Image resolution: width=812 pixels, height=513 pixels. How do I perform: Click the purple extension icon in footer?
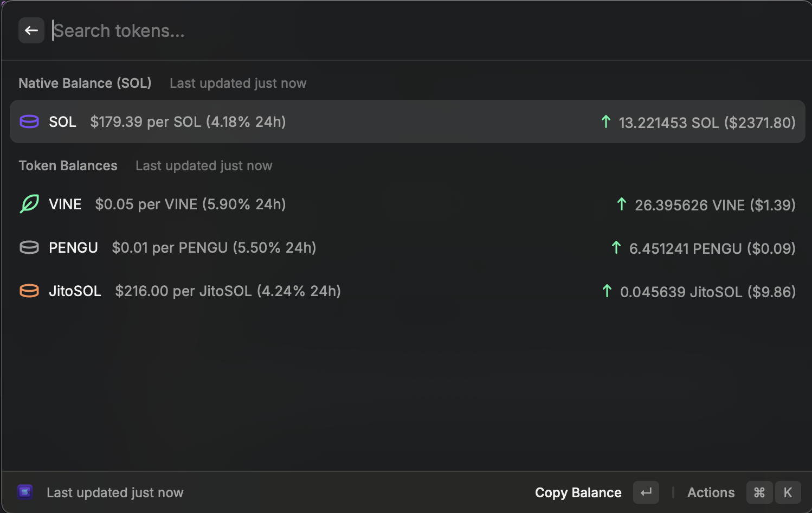pos(25,492)
